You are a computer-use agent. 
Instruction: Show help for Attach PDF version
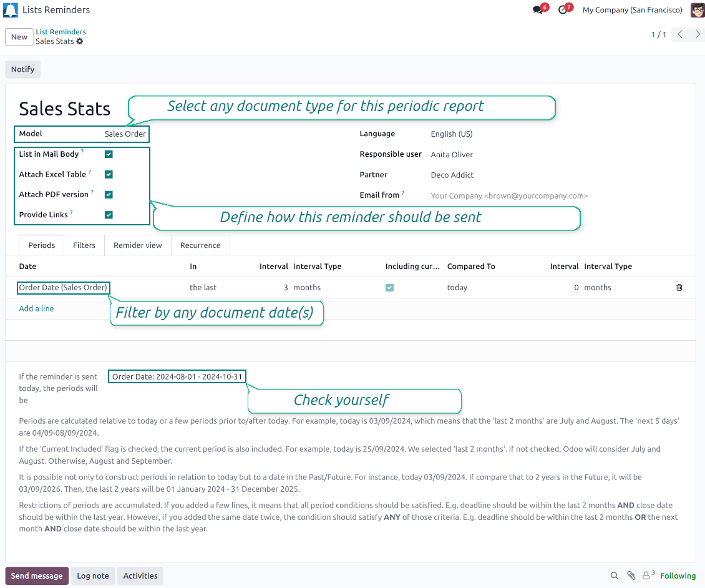click(92, 192)
